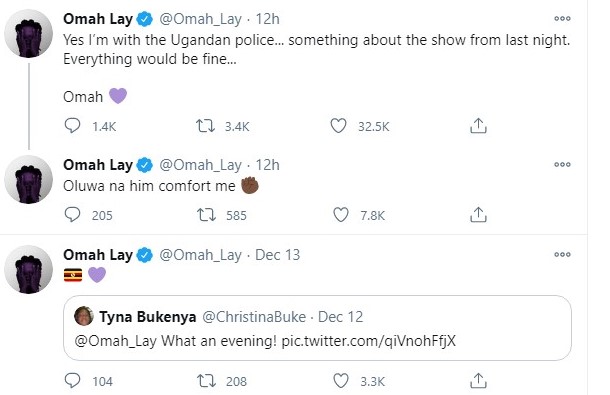
Task: Open the pic.twitter.com/qiVnohFfjX link
Action: coord(368,341)
